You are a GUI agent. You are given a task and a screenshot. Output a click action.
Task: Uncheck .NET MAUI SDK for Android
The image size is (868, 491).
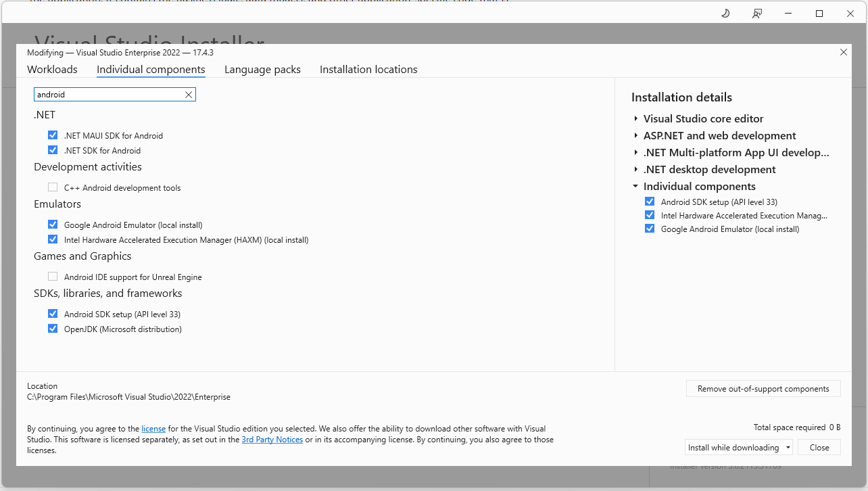coord(53,135)
